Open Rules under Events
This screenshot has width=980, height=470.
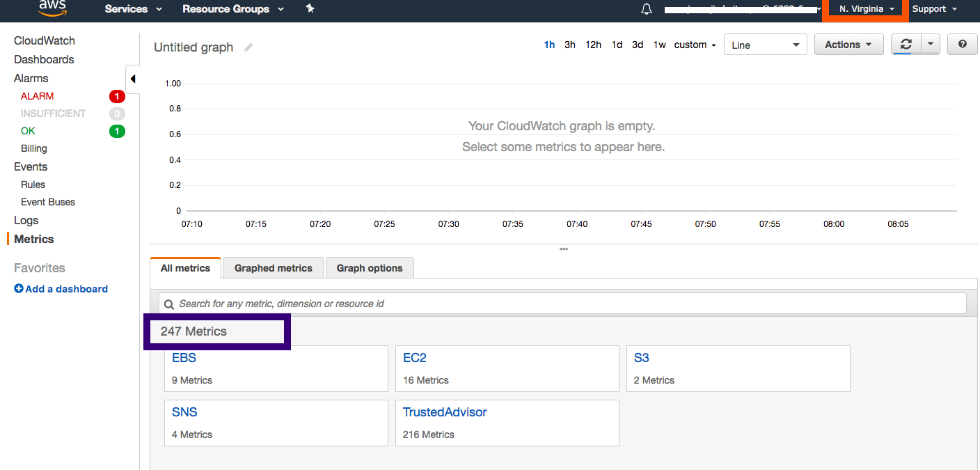[33, 185]
